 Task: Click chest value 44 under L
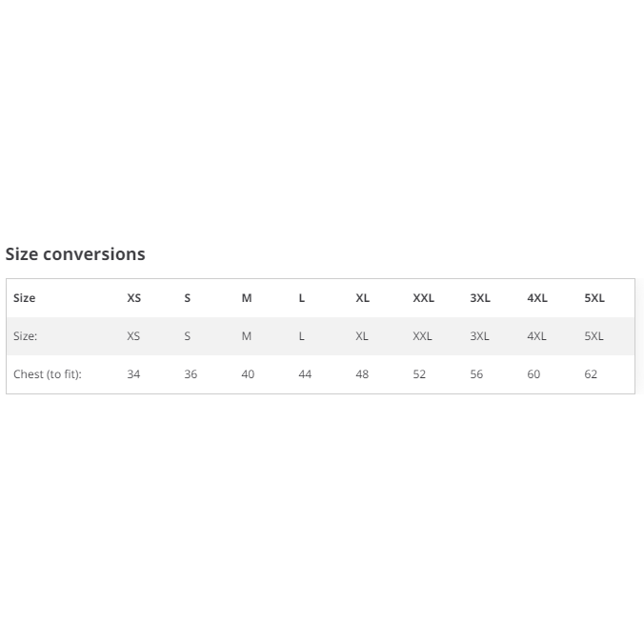click(305, 374)
